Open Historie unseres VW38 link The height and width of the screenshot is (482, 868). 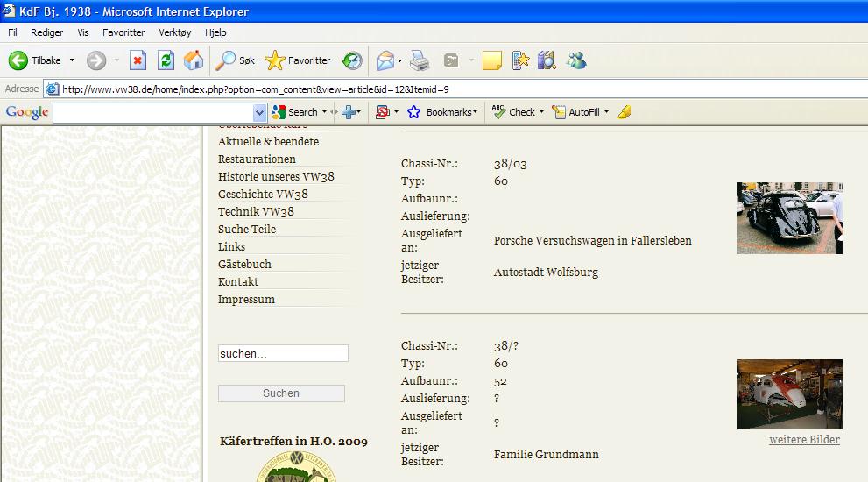tap(276, 177)
